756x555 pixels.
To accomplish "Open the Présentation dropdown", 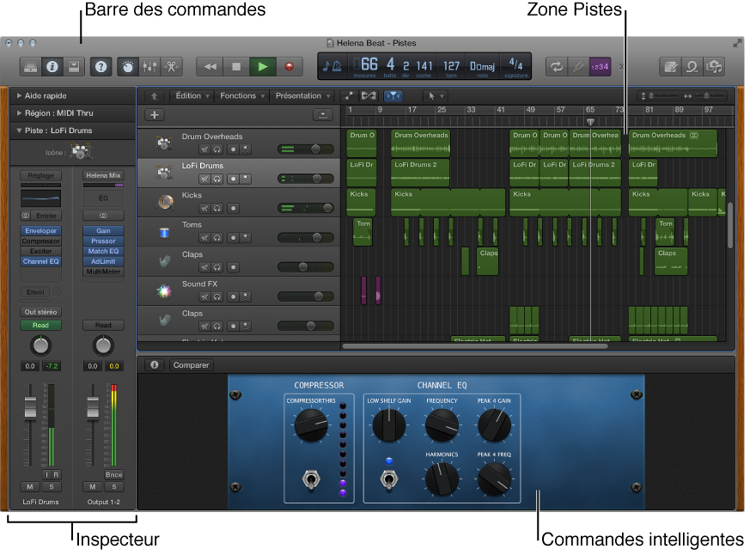I will (299, 96).
